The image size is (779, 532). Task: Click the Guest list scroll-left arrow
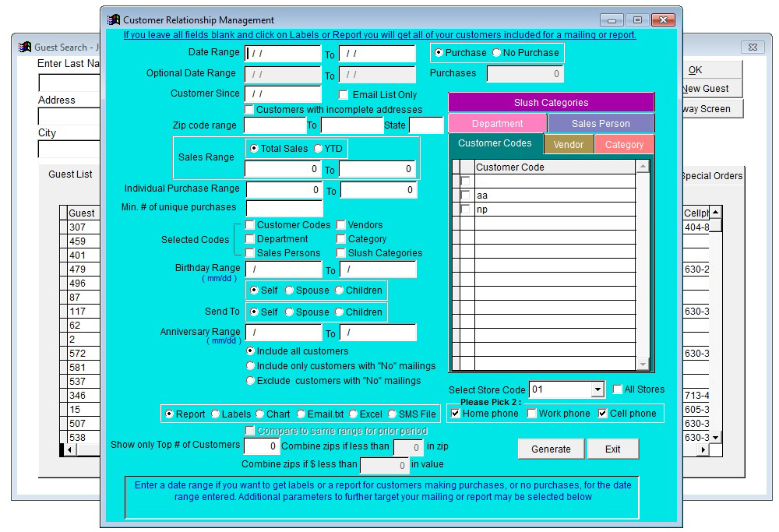[x=71, y=449]
